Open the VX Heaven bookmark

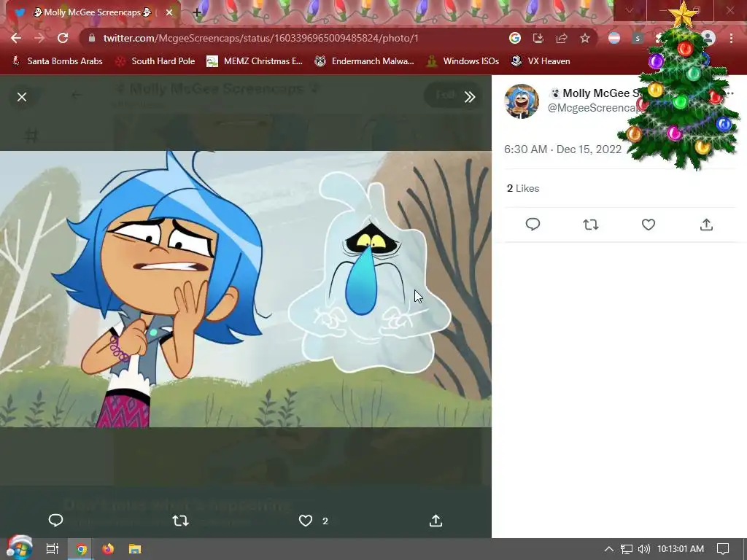(541, 61)
